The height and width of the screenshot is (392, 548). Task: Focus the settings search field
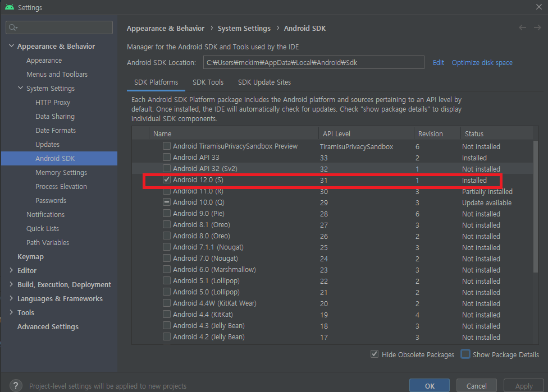59,27
